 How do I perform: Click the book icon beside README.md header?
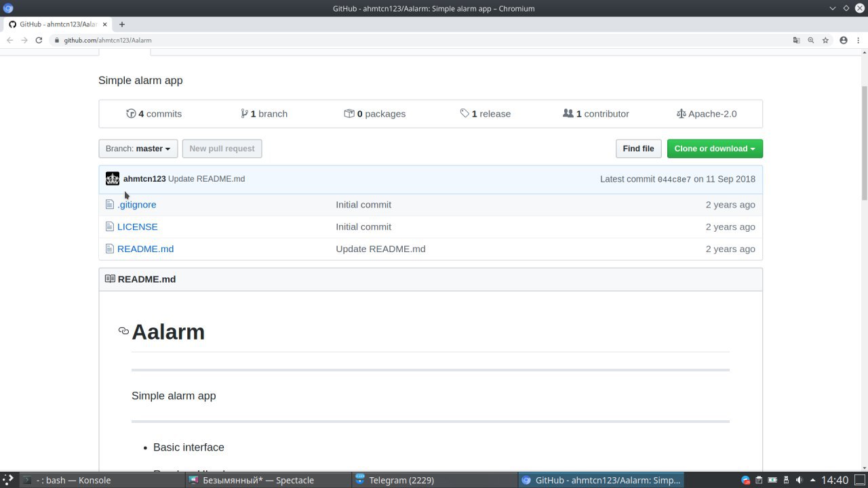pyautogui.click(x=110, y=279)
